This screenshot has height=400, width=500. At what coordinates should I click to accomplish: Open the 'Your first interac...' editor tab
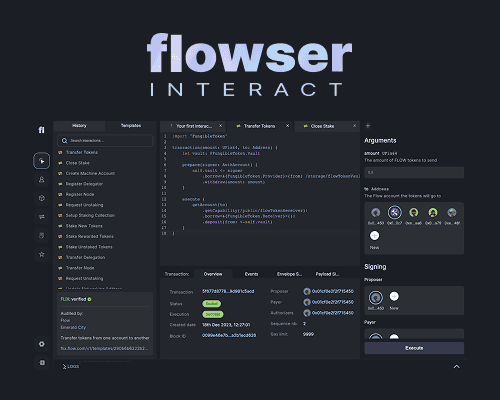coord(194,126)
